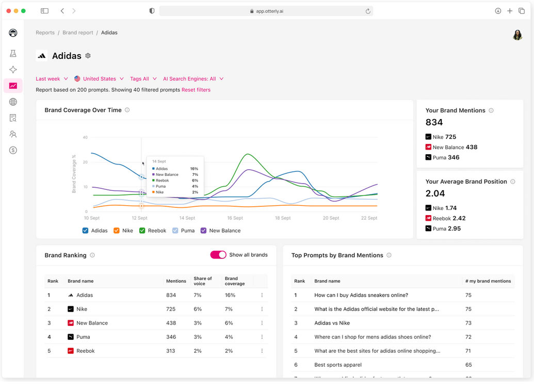
Task: Turn off the Show all brands switch
Action: point(218,255)
